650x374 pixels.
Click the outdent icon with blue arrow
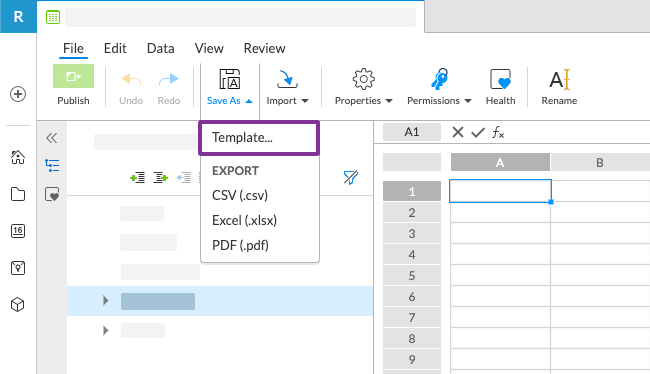point(184,178)
